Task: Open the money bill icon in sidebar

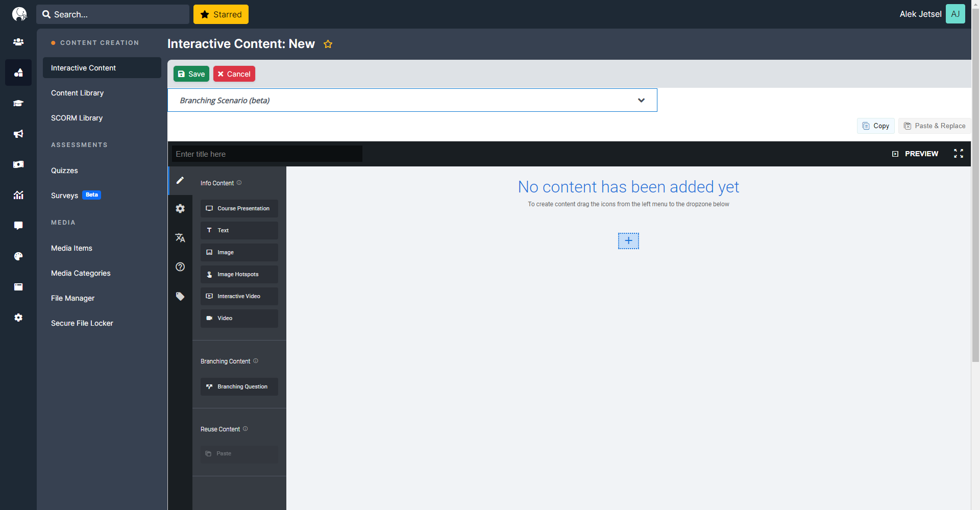Action: [x=18, y=164]
